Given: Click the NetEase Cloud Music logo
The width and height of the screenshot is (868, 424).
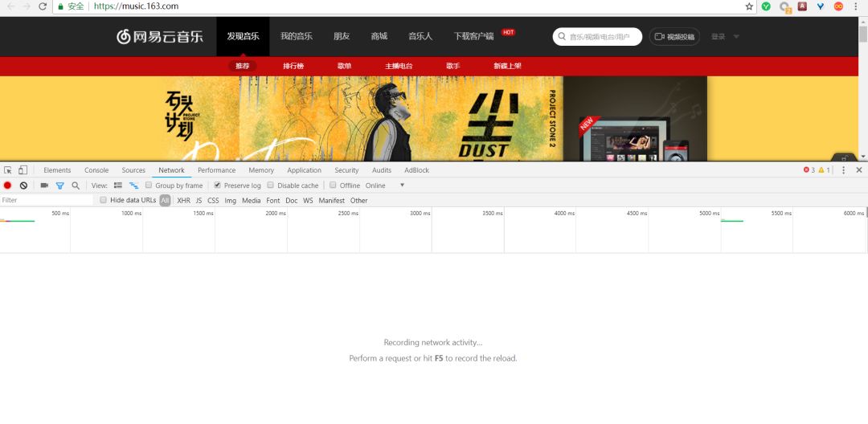Looking at the screenshot, I should point(159,36).
